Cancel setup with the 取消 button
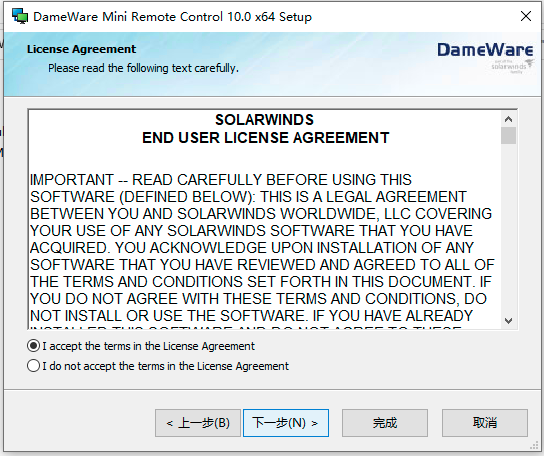Viewport: 544px width, 456px height. (485, 423)
